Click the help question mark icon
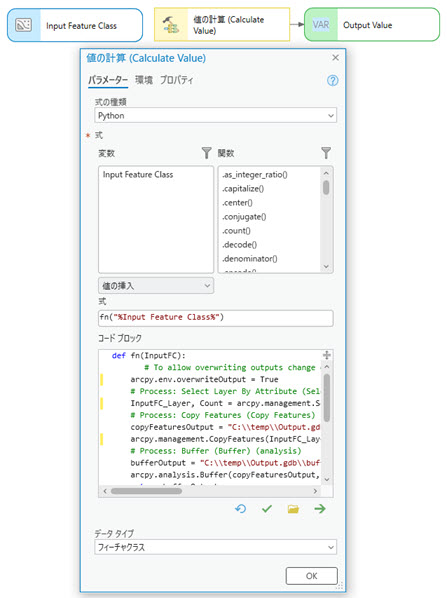The width and height of the screenshot is (447, 598). click(332, 80)
